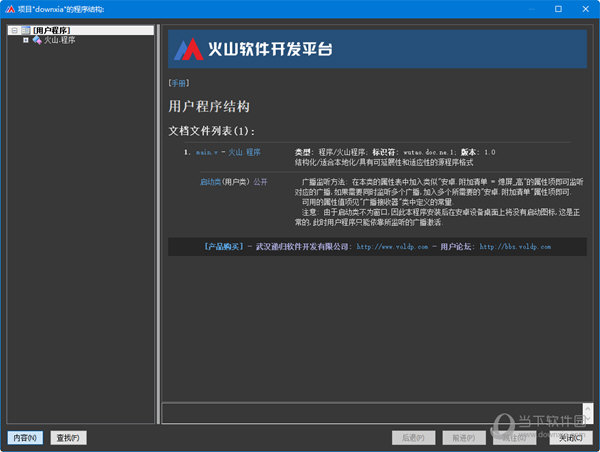Collapse the [用户程序] root tree node
Screen dimensions: 600x452
click(x=14, y=30)
